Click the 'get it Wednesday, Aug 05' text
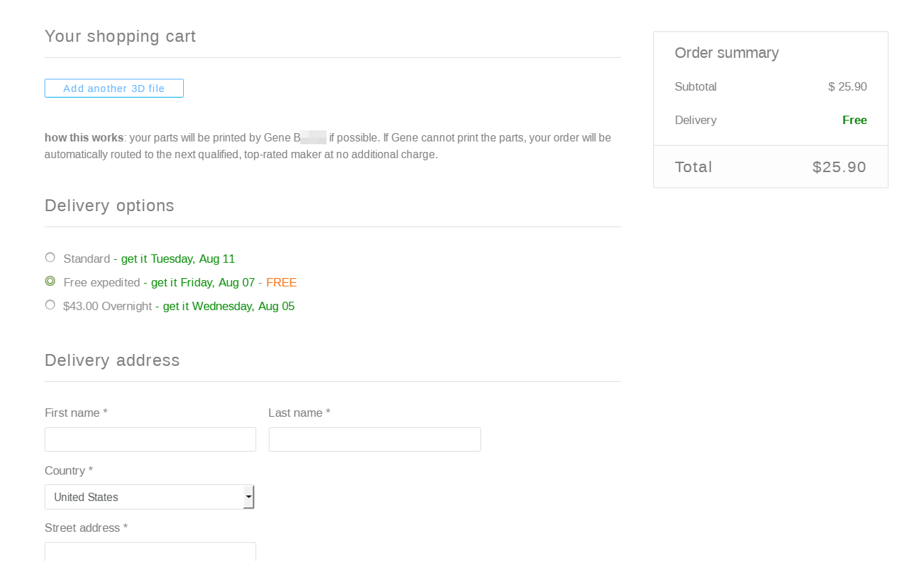The height and width of the screenshot is (561, 924). tap(228, 307)
